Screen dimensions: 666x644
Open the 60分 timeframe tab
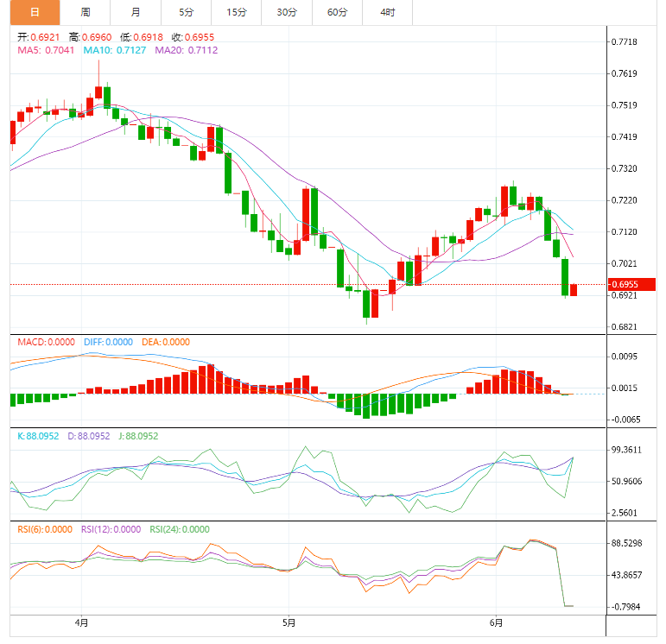[337, 12]
